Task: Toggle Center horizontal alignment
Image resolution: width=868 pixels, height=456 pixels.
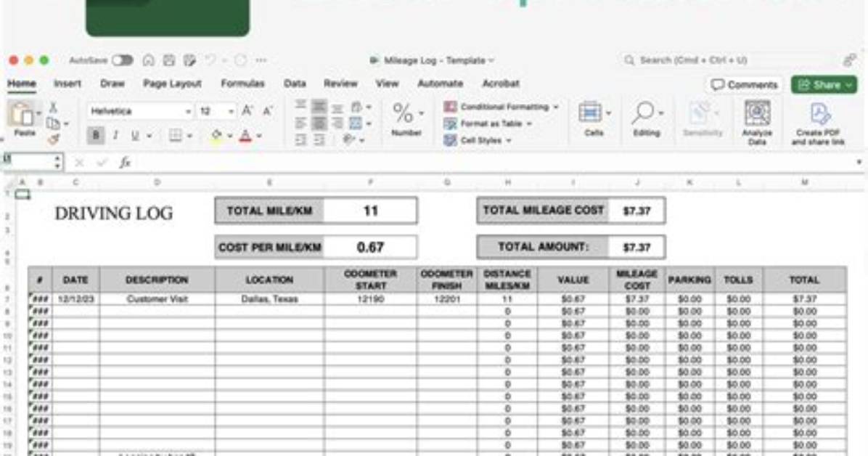Action: tap(319, 123)
